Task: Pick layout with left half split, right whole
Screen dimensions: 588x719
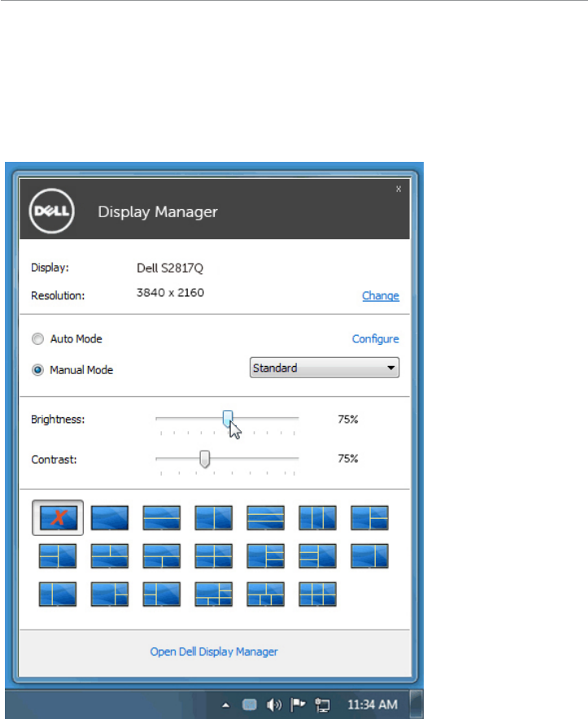Action: 58,556
